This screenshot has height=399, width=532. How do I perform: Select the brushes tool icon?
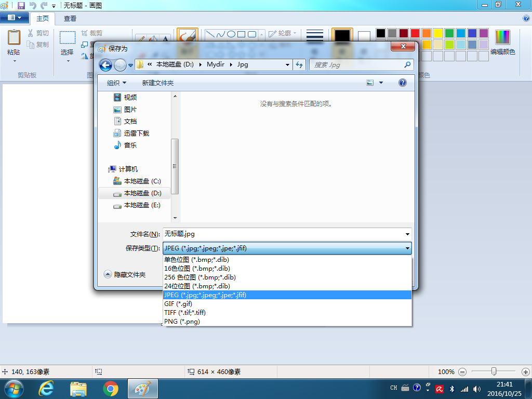coord(187,36)
